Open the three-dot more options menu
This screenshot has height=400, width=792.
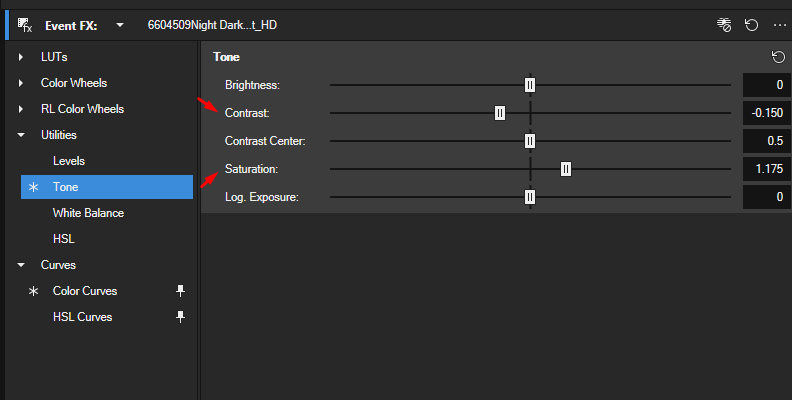[780, 25]
